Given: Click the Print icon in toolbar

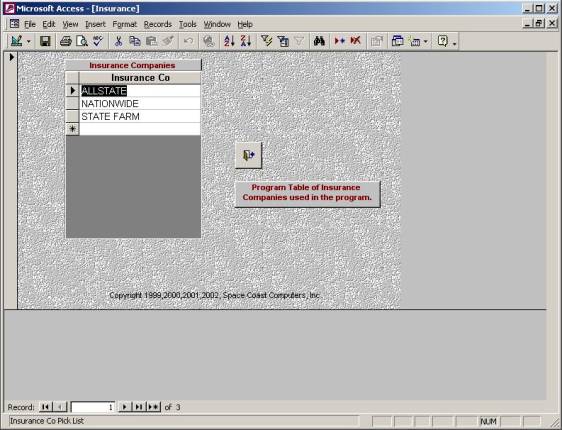Looking at the screenshot, I should pos(66,41).
